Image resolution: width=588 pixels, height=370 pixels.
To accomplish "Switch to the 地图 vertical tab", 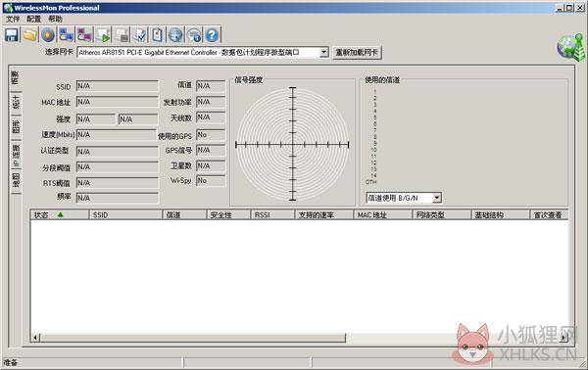I will point(16,180).
